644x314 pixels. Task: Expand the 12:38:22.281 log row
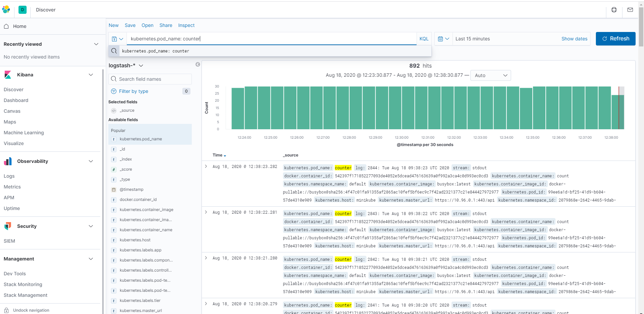(206, 212)
